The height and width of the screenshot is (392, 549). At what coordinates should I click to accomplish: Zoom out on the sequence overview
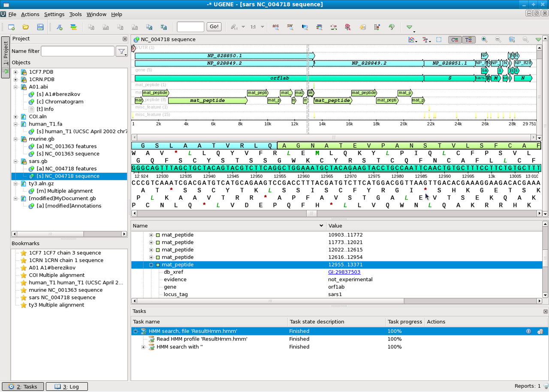pos(498,39)
